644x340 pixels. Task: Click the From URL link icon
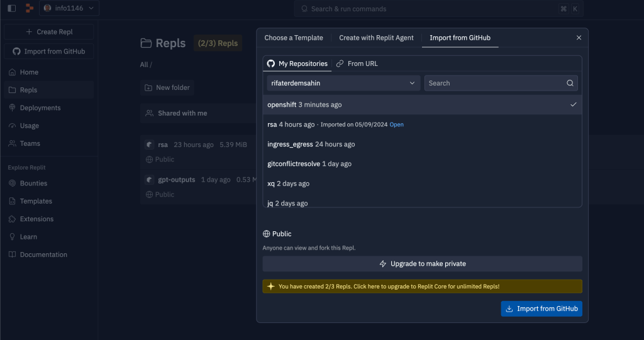[x=340, y=63]
